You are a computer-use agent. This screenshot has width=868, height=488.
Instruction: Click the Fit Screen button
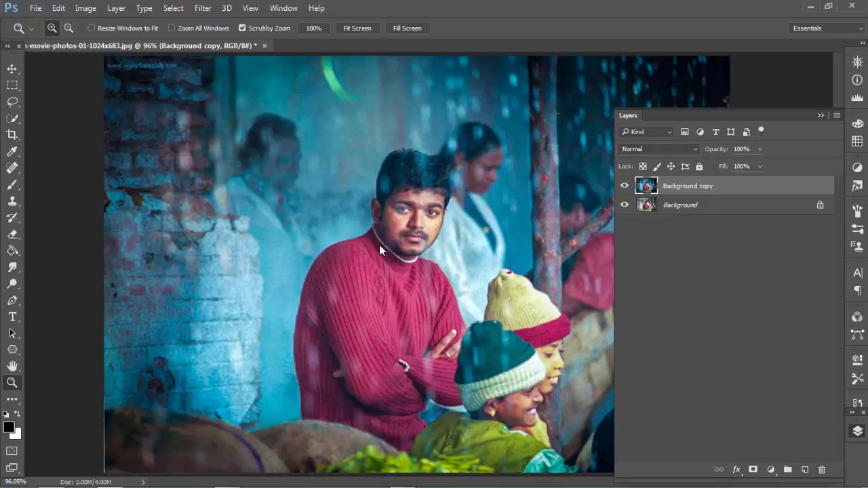[x=357, y=28]
